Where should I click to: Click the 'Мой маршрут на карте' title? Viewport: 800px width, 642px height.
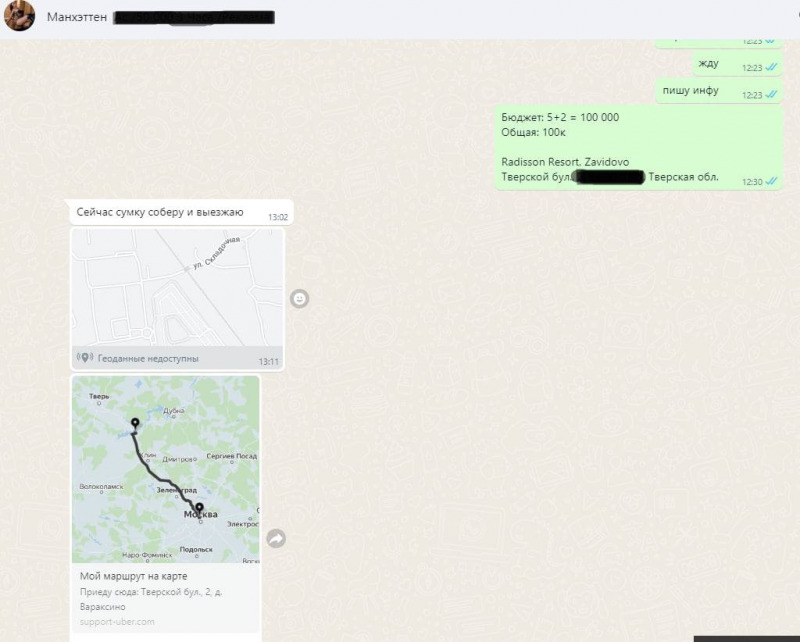point(134,576)
